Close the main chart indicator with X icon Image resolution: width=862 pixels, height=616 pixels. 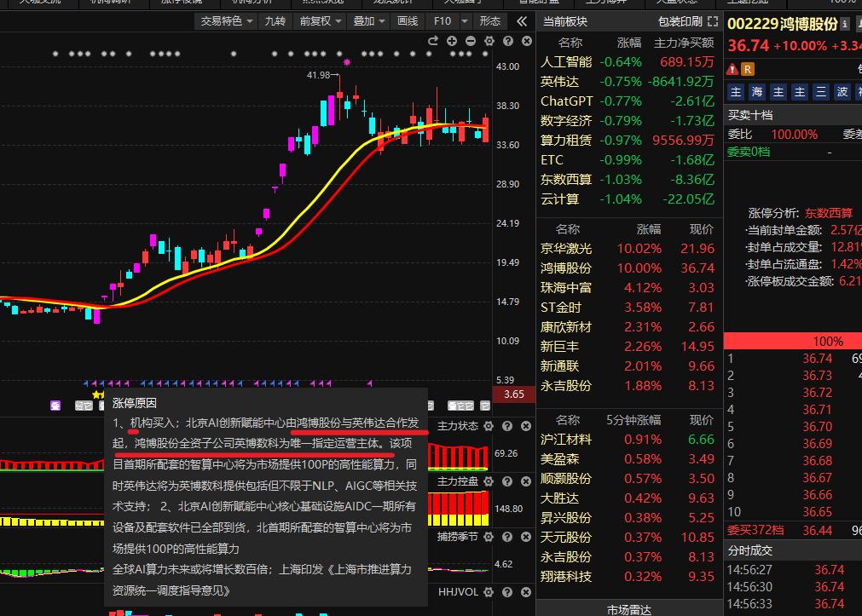coord(527,41)
